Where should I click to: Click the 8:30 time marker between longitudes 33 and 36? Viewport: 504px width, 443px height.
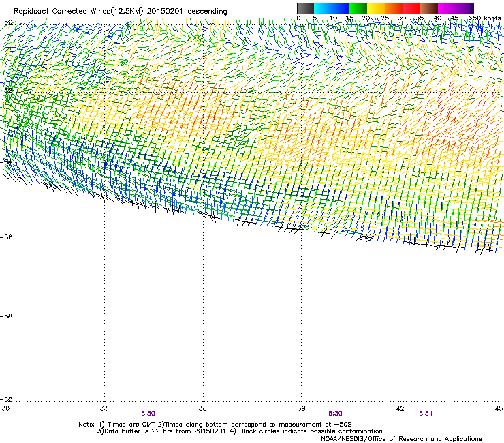coord(148,414)
